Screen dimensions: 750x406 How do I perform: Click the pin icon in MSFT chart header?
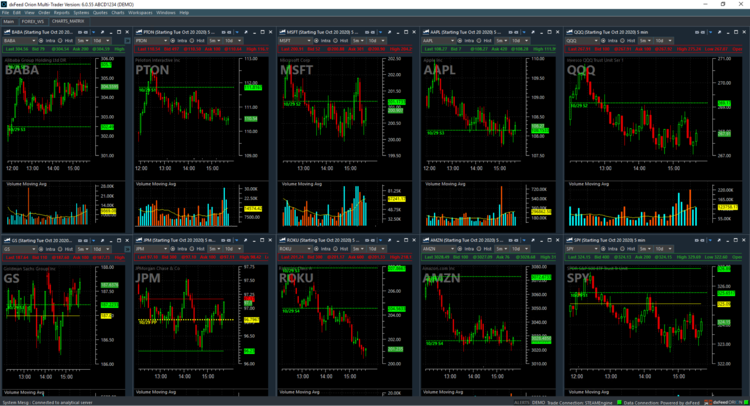coord(389,32)
